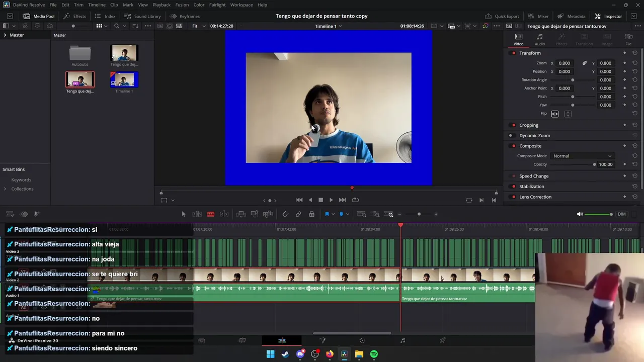This screenshot has height=362, width=644.
Task: Stop playback in the viewer
Action: (320, 200)
